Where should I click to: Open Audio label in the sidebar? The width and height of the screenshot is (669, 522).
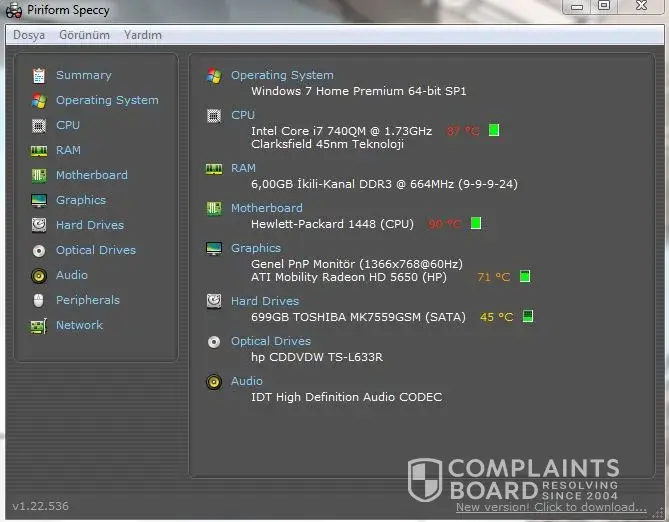72,275
